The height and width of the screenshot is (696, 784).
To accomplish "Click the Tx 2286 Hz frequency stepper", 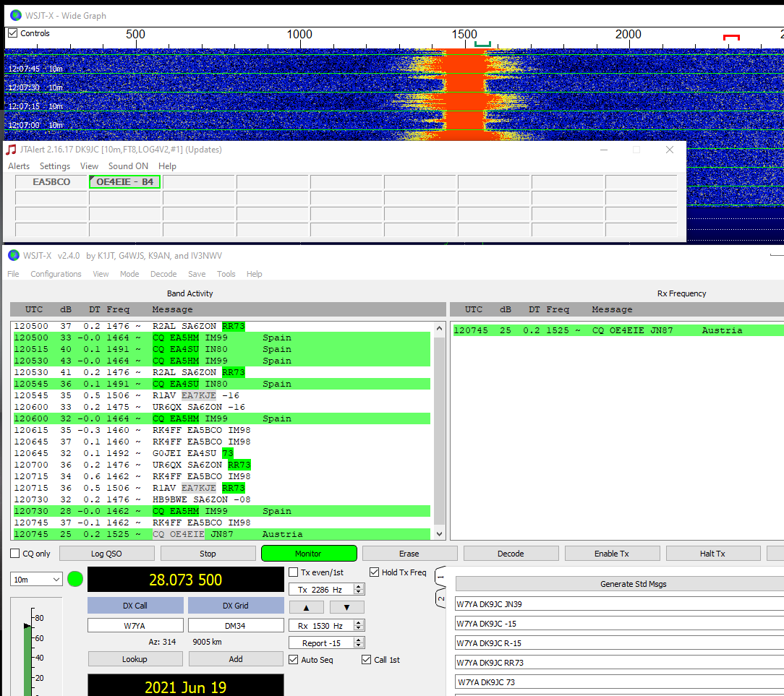I will (358, 590).
